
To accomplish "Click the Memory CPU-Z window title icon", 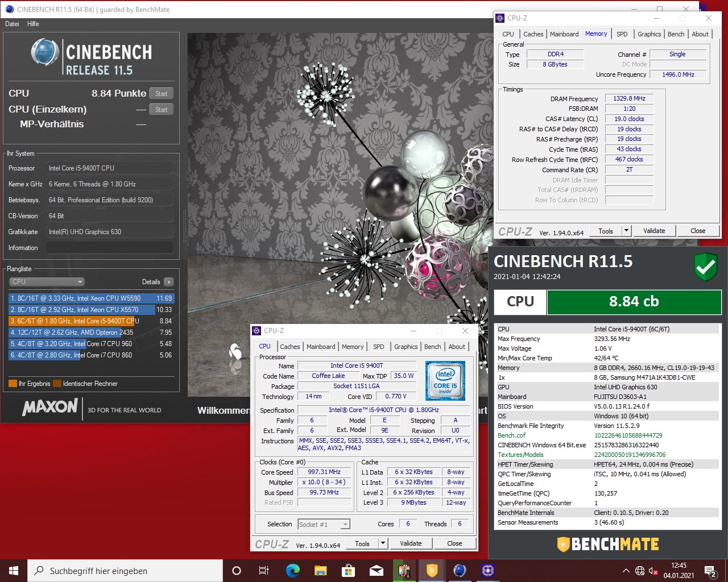I will [500, 18].
